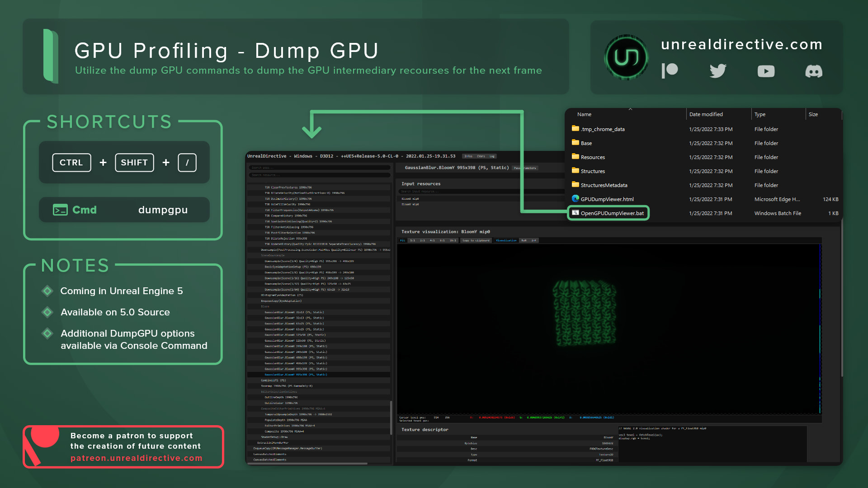Viewport: 868px width, 488px height.
Task: Click the Resources folder icon
Action: tap(576, 157)
